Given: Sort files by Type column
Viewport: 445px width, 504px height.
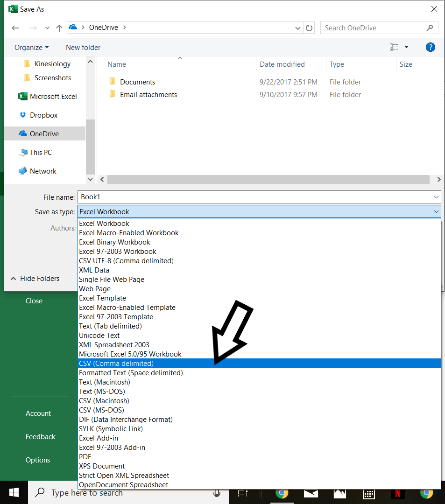Looking at the screenshot, I should pos(337,64).
